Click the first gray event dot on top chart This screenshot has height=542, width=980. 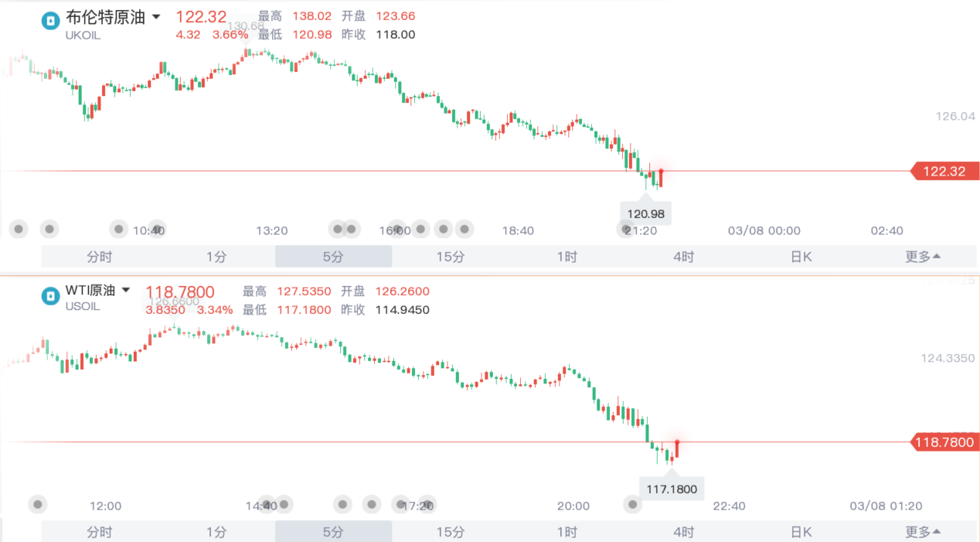(19, 229)
